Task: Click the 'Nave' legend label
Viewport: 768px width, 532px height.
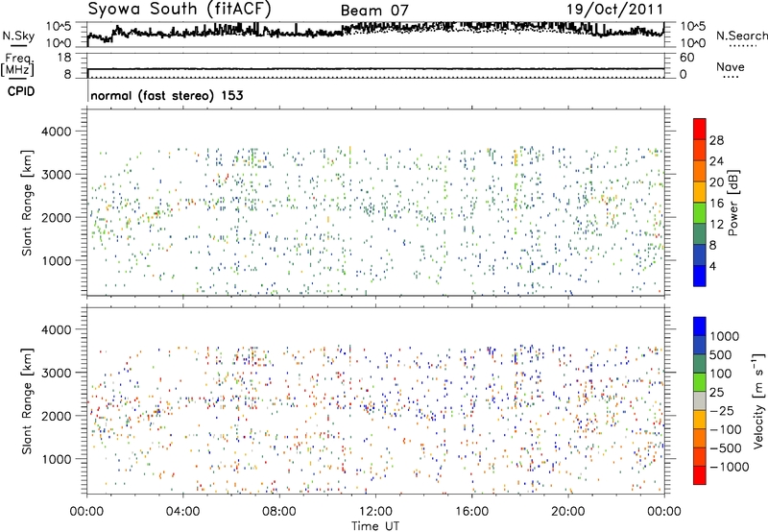Action: point(731,66)
